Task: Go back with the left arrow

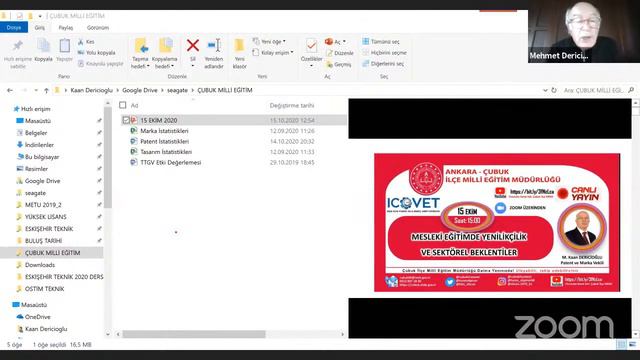Action: click(10, 90)
